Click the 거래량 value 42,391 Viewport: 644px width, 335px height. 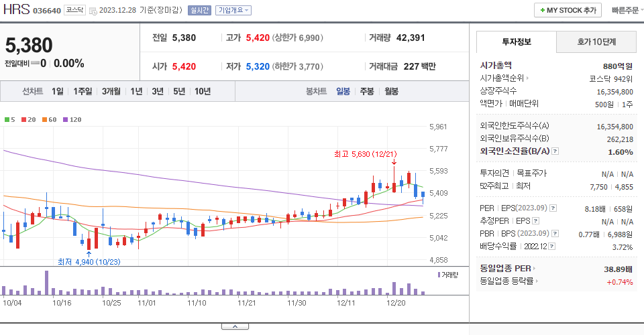[411, 38]
